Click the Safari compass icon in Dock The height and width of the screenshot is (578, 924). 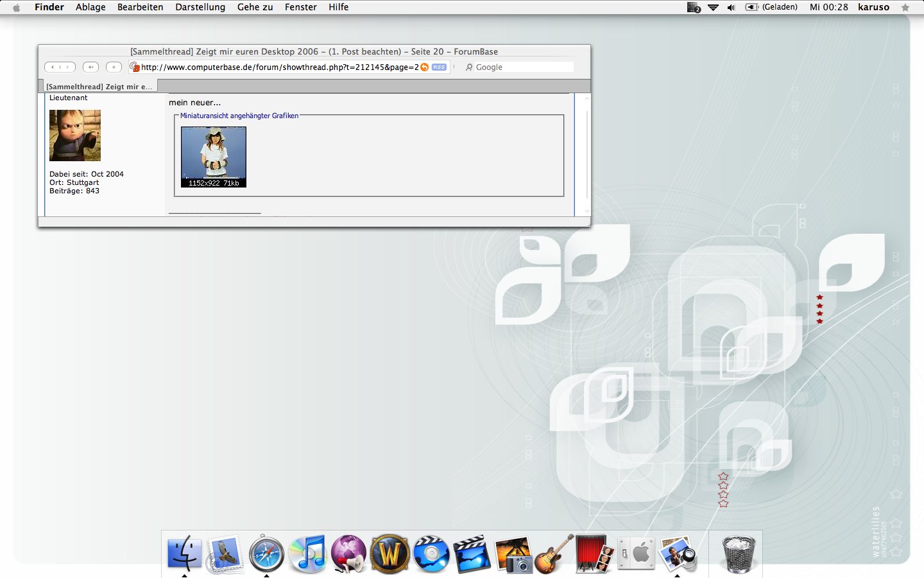(x=266, y=554)
